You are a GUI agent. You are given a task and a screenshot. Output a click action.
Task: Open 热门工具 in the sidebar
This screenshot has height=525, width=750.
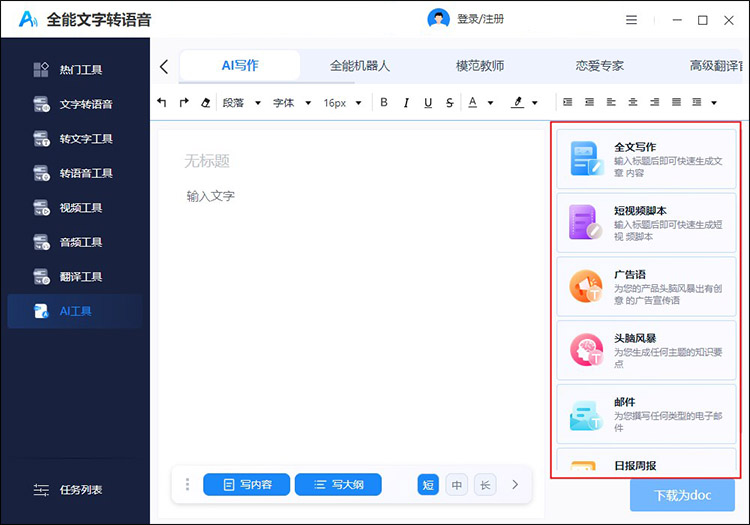pos(75,70)
